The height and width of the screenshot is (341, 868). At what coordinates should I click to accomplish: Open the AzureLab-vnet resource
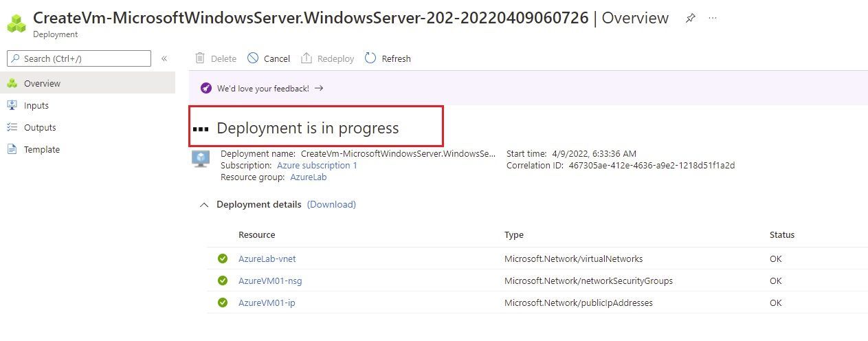click(x=267, y=258)
